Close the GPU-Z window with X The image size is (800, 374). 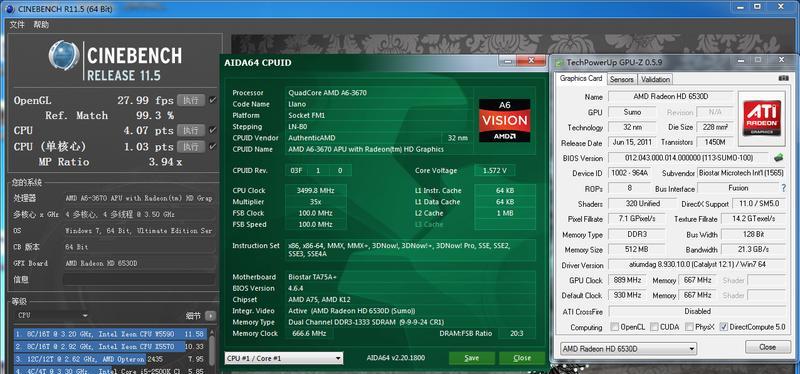click(780, 61)
